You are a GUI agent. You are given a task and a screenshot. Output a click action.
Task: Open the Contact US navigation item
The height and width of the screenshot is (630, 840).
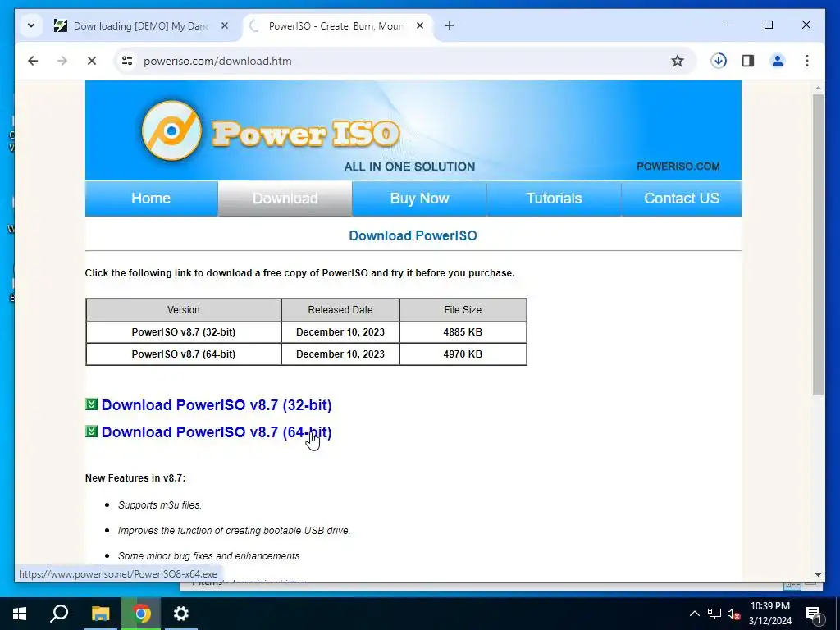(682, 199)
